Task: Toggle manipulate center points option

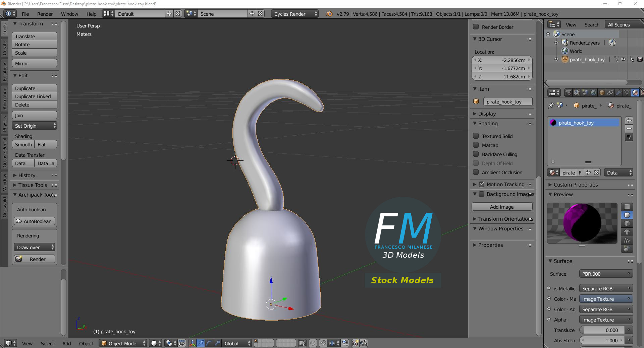Action: [182, 343]
